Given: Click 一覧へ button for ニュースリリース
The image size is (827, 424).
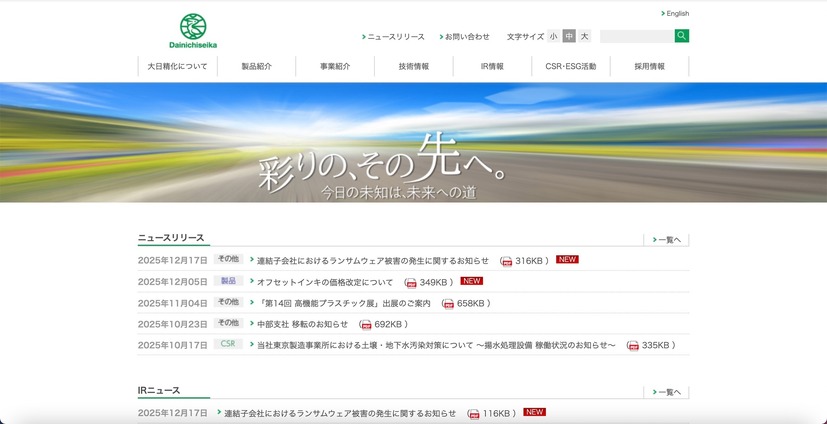Looking at the screenshot, I should pos(666,240).
